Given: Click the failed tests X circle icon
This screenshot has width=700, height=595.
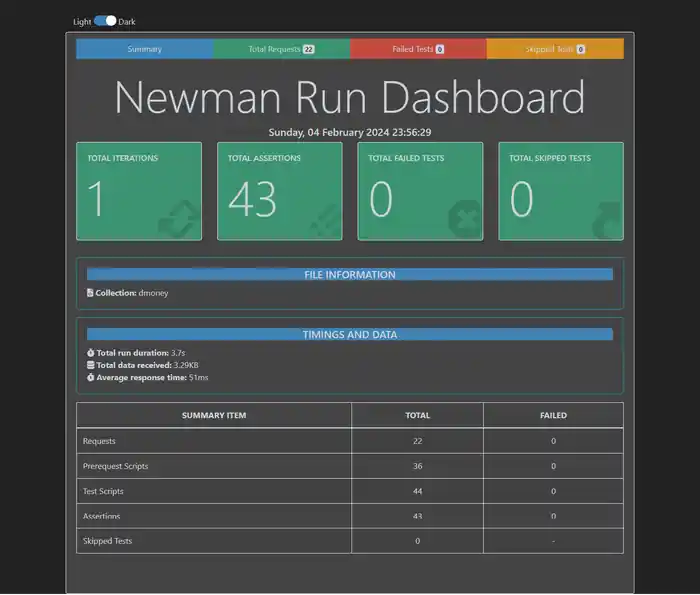Looking at the screenshot, I should [x=465, y=219].
